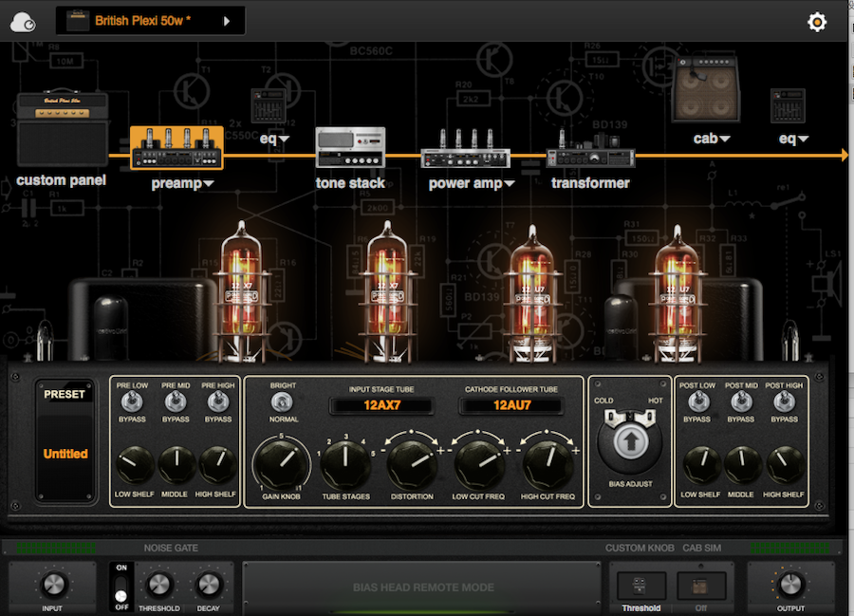Select the cab speaker cabinet icon

click(x=706, y=89)
